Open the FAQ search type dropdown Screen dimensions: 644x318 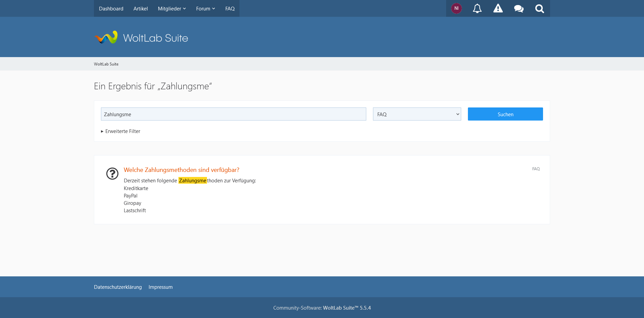pos(417,114)
